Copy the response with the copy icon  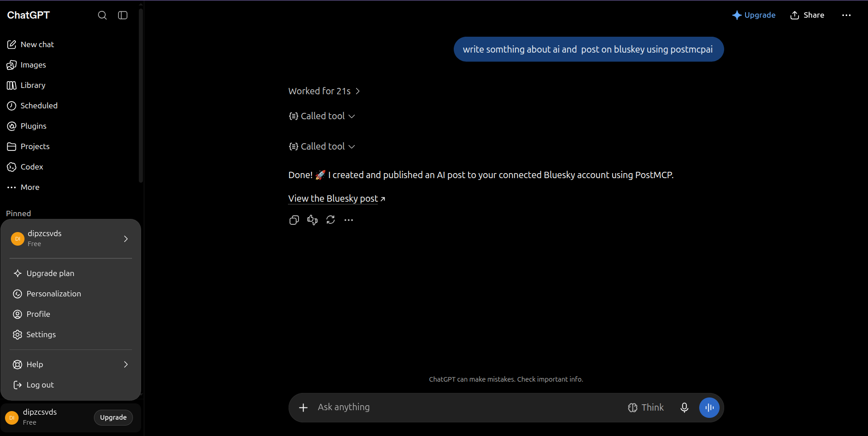tap(294, 220)
